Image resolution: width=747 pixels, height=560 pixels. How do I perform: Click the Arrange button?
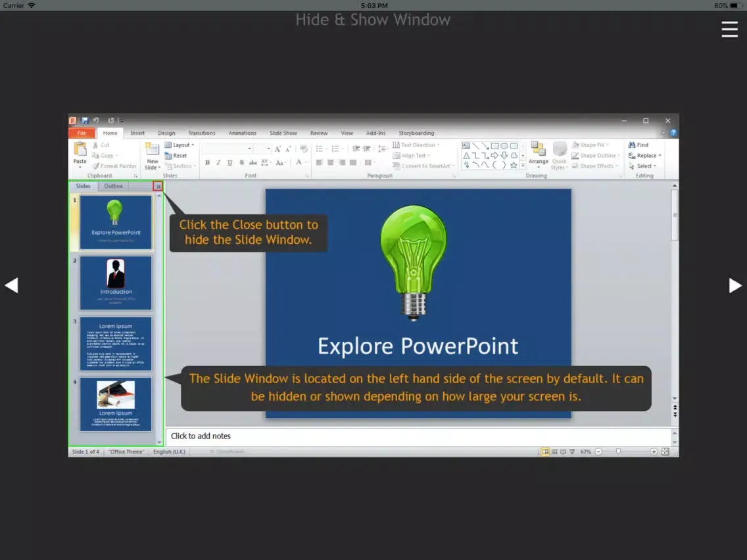point(539,154)
